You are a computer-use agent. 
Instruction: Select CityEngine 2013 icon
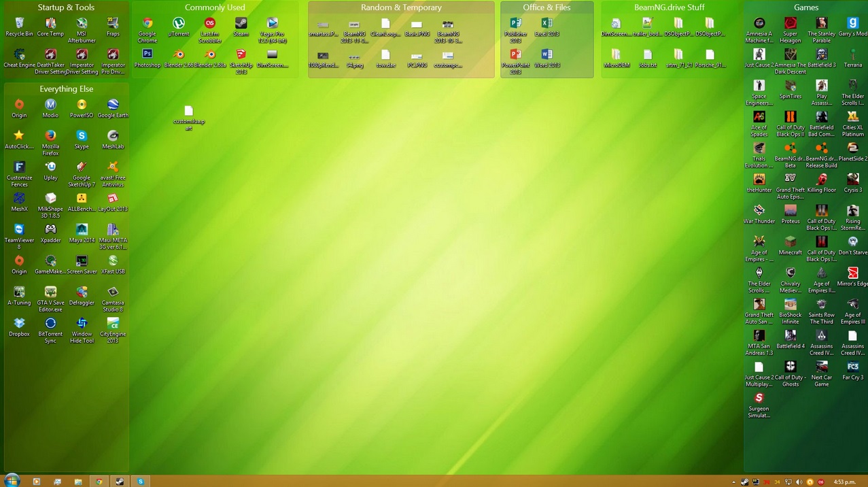113,331
